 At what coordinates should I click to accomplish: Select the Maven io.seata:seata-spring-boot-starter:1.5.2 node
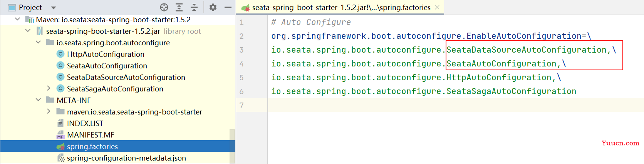point(113,20)
